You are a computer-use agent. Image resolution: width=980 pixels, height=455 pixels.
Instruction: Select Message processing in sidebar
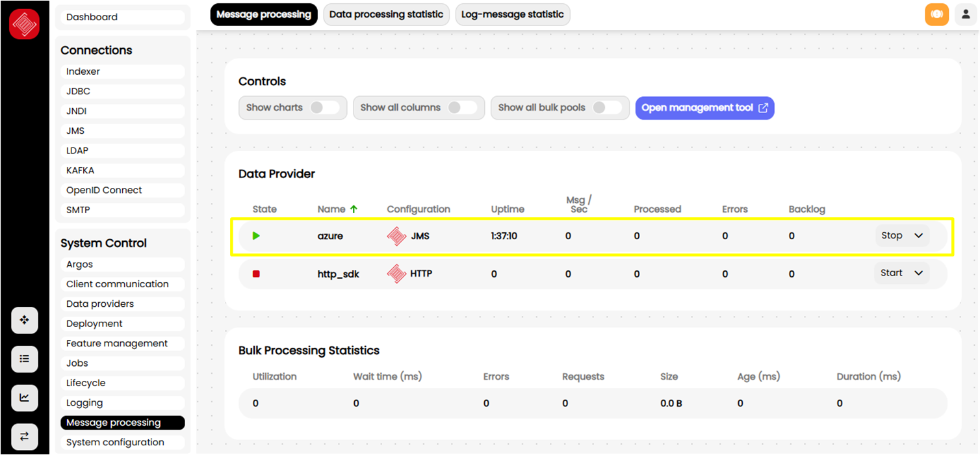coord(122,422)
